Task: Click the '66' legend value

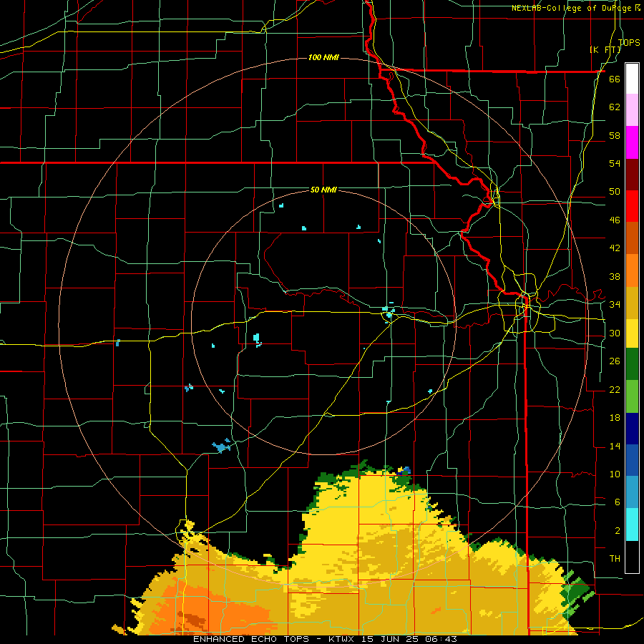Action: (615, 79)
